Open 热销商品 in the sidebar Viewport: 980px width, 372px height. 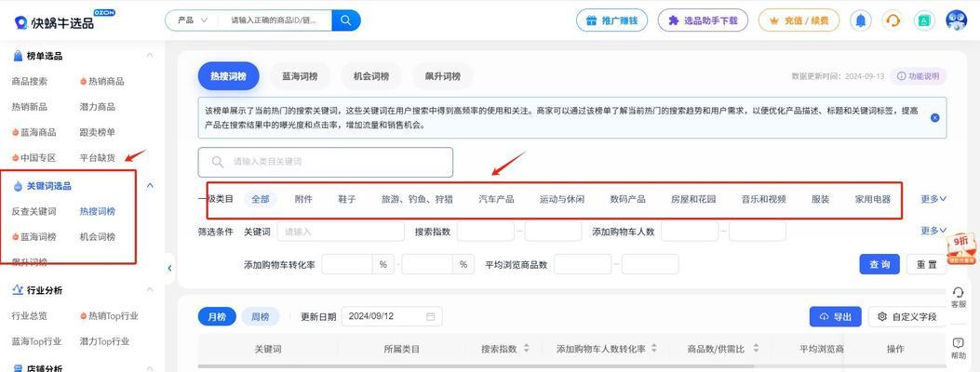click(x=101, y=81)
